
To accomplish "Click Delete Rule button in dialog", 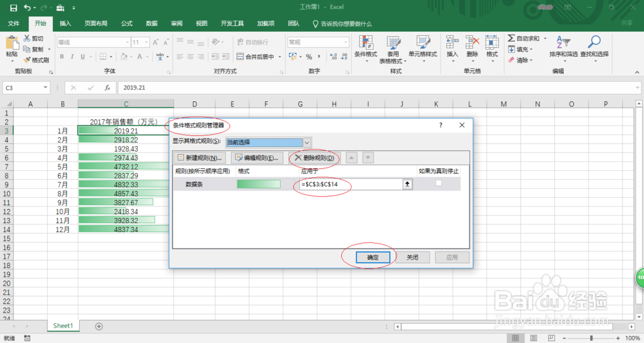I will coord(315,158).
